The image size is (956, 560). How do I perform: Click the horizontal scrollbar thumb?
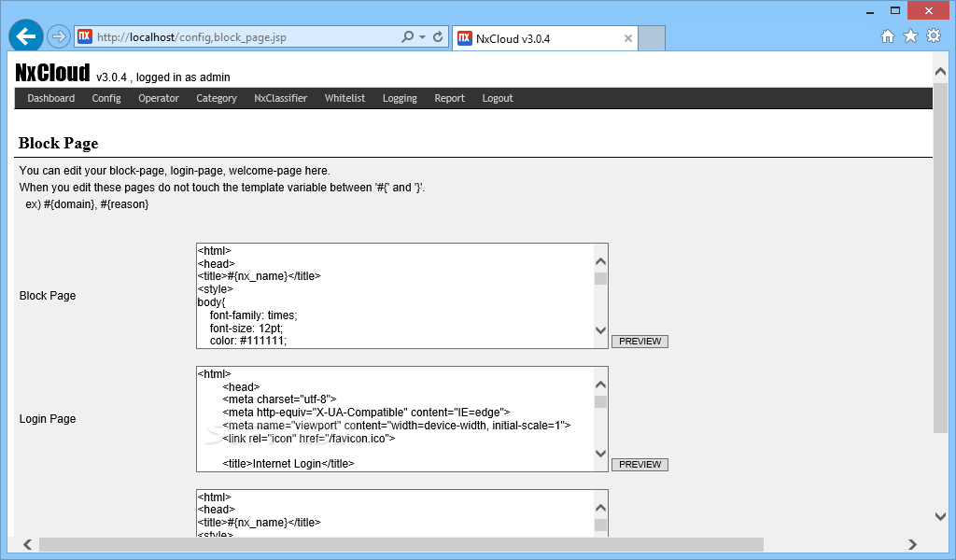click(401, 544)
